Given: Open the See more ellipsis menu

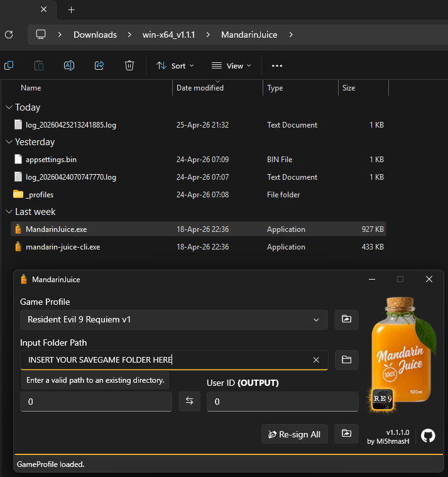Looking at the screenshot, I should coord(276,66).
